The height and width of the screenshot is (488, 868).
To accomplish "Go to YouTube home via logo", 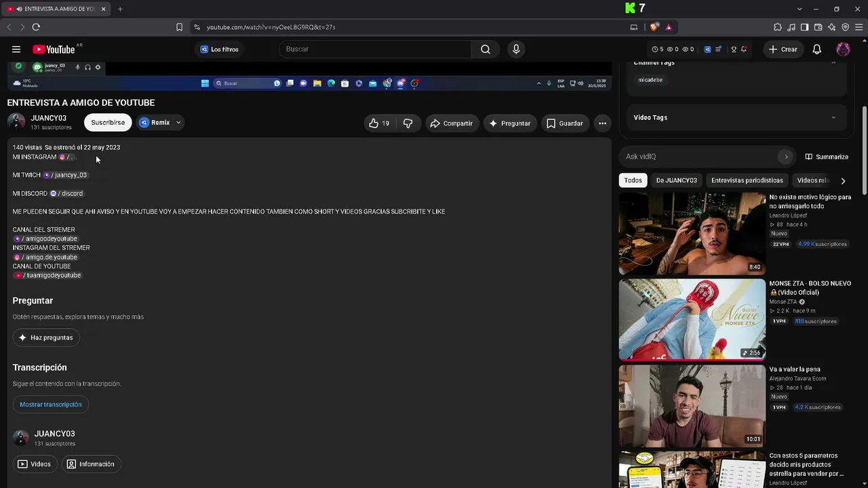I will click(54, 49).
